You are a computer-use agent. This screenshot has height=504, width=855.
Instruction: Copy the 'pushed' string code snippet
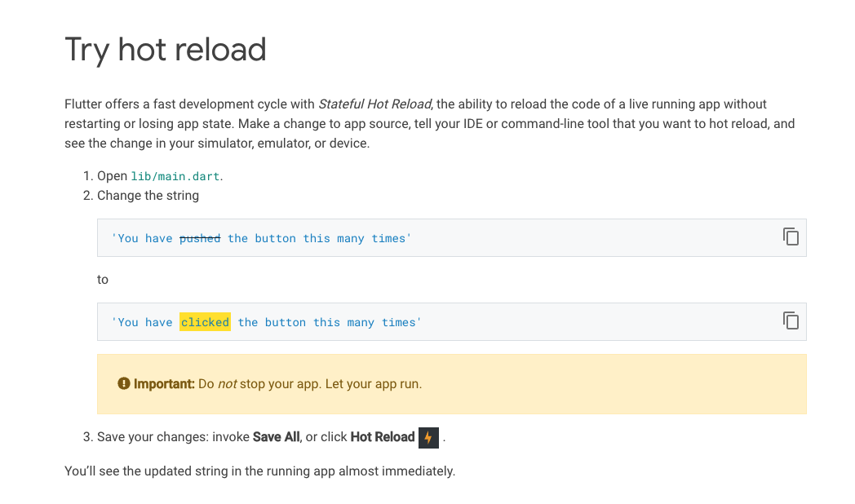coord(791,237)
